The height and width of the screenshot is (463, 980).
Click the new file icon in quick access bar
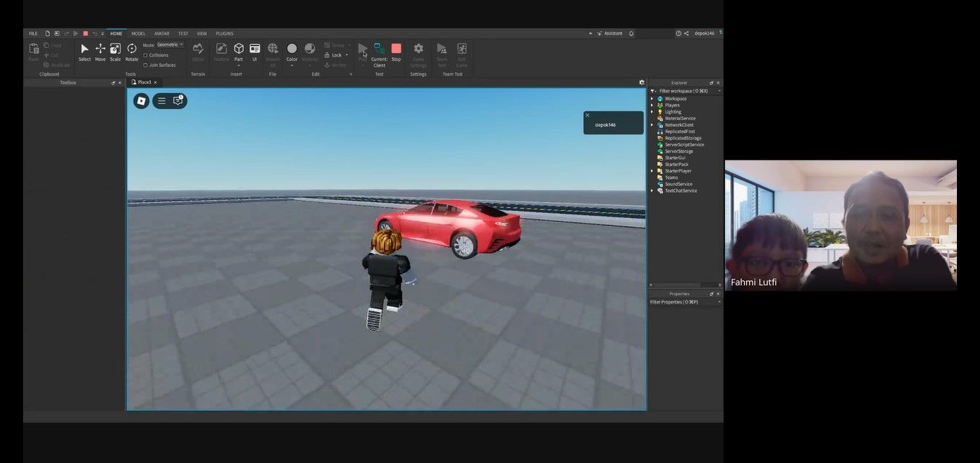(48, 33)
